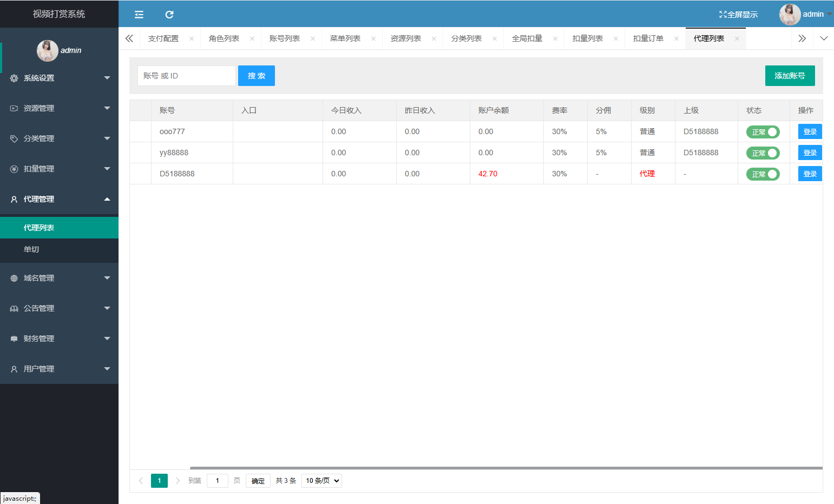Click the horizontal table scrollbar
Image resolution: width=834 pixels, height=504 pixels.
point(506,468)
